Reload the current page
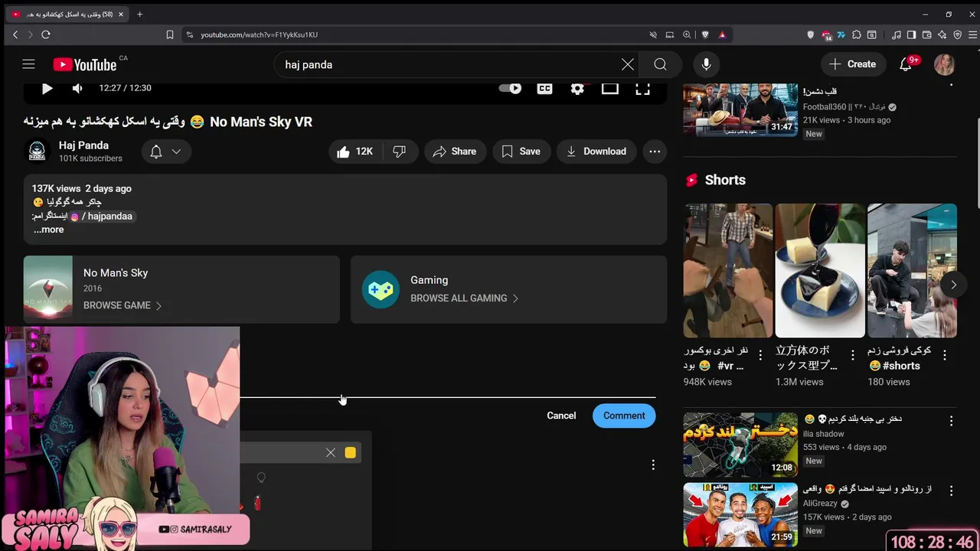Image resolution: width=980 pixels, height=551 pixels. [46, 34]
